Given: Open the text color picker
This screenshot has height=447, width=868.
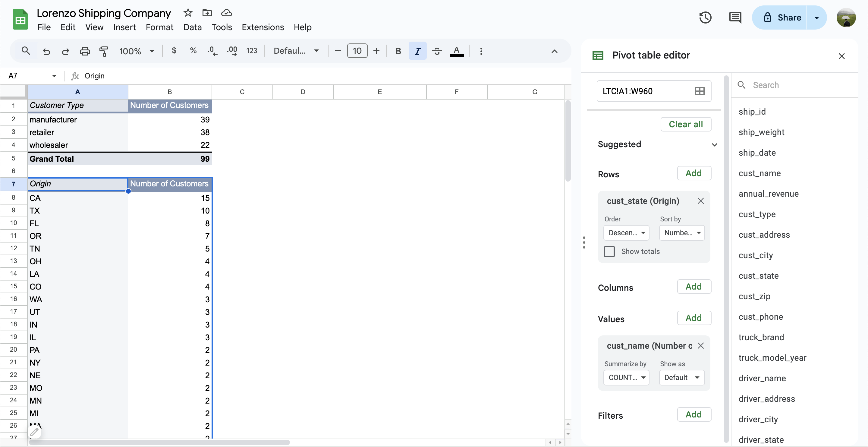Looking at the screenshot, I should click(456, 51).
